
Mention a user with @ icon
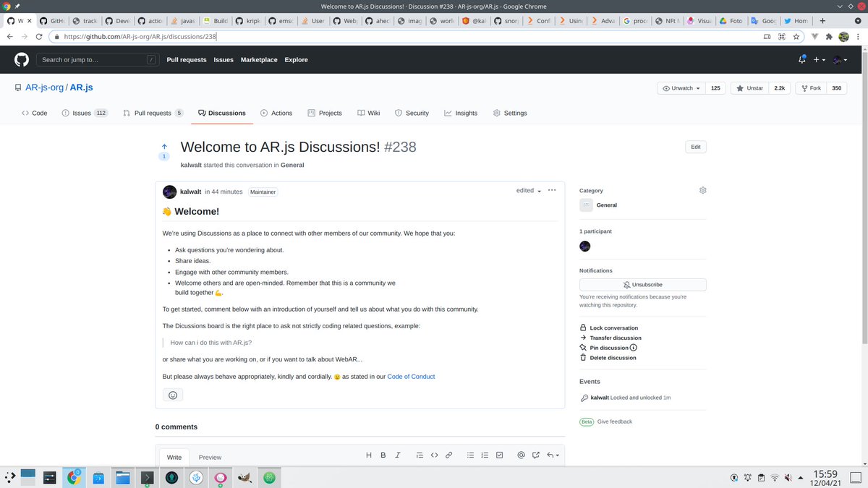521,455
